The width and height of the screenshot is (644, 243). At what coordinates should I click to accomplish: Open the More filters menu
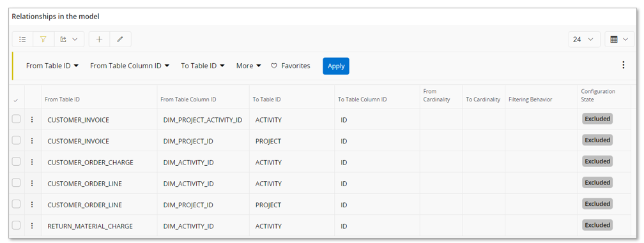249,66
